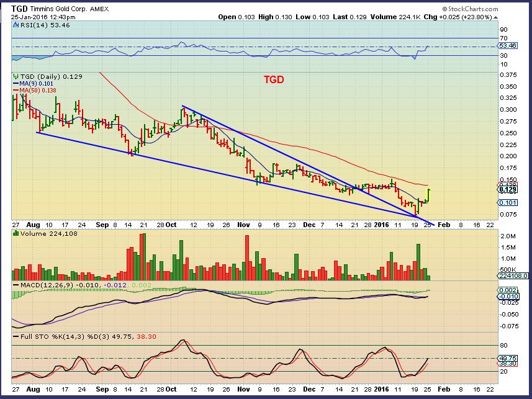Click the 1.5M volume axis label
Image resolution: width=532 pixels, height=399 pixels.
point(508,248)
